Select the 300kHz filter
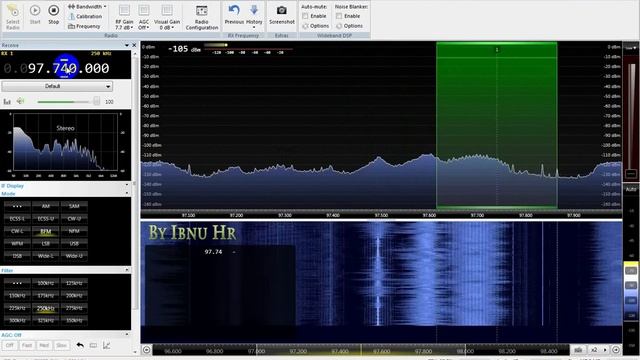 tap(17, 320)
